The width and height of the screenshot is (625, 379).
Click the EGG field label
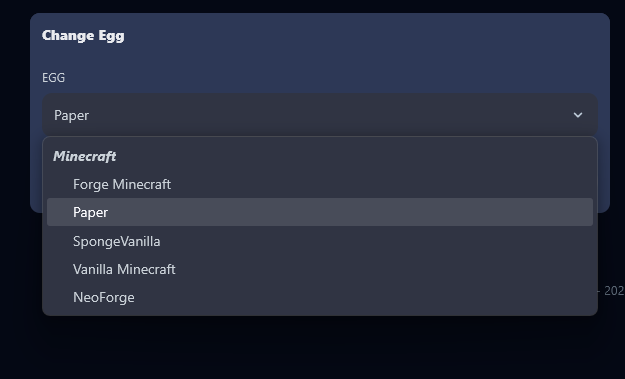click(53, 77)
